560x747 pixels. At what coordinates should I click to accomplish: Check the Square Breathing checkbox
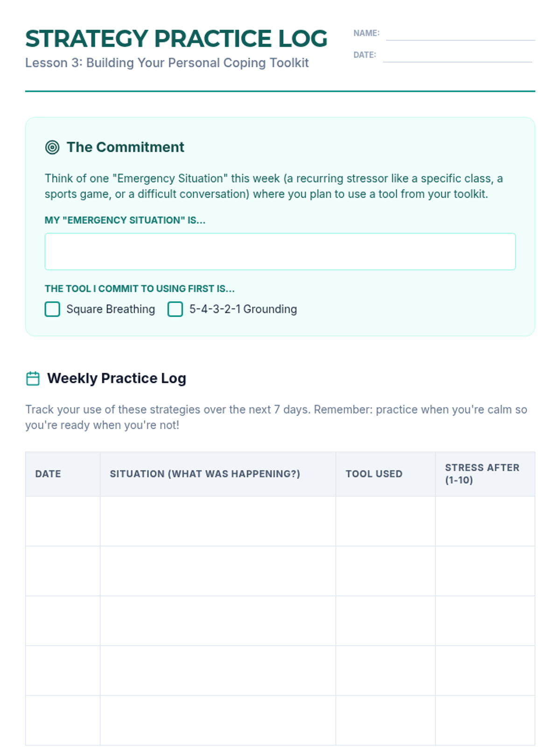[52, 309]
